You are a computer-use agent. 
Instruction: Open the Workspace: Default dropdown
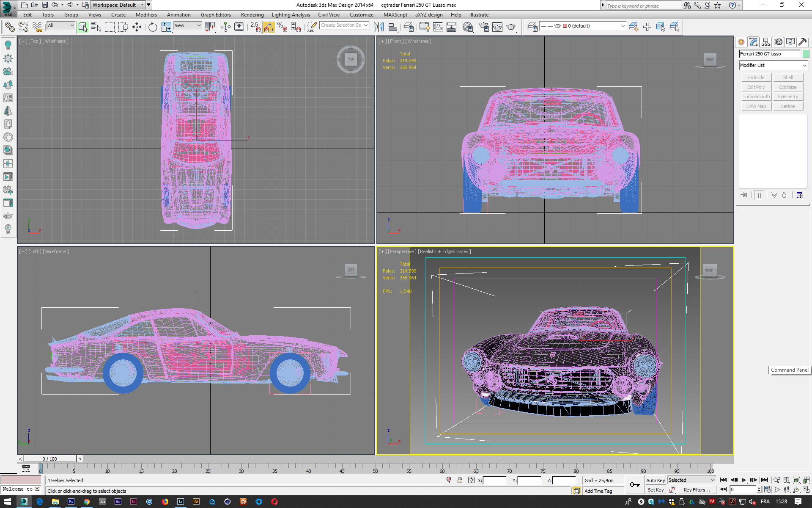[118, 5]
